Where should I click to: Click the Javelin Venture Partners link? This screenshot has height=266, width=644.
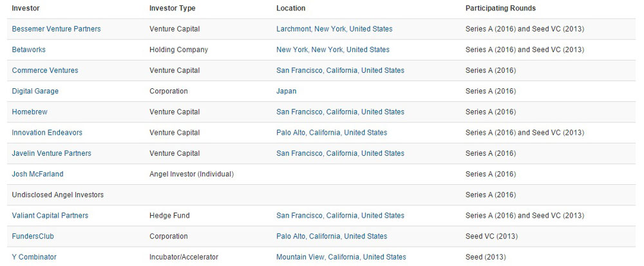point(52,153)
